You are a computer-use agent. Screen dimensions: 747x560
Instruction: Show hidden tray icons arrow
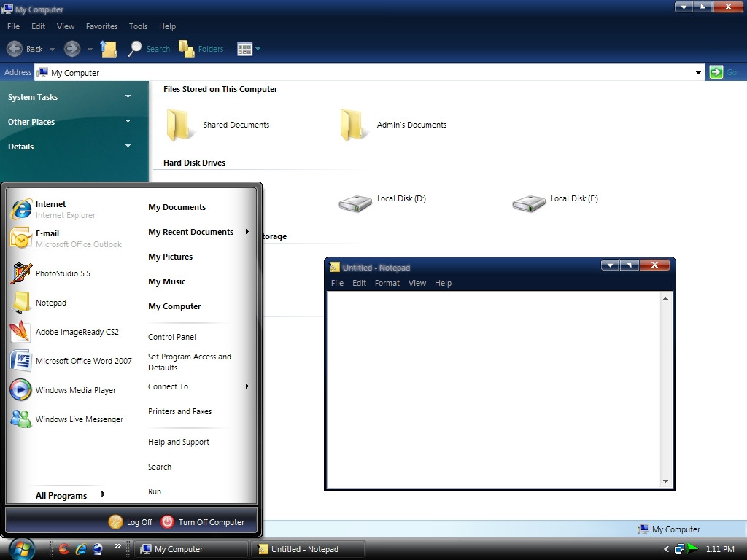tap(666, 549)
